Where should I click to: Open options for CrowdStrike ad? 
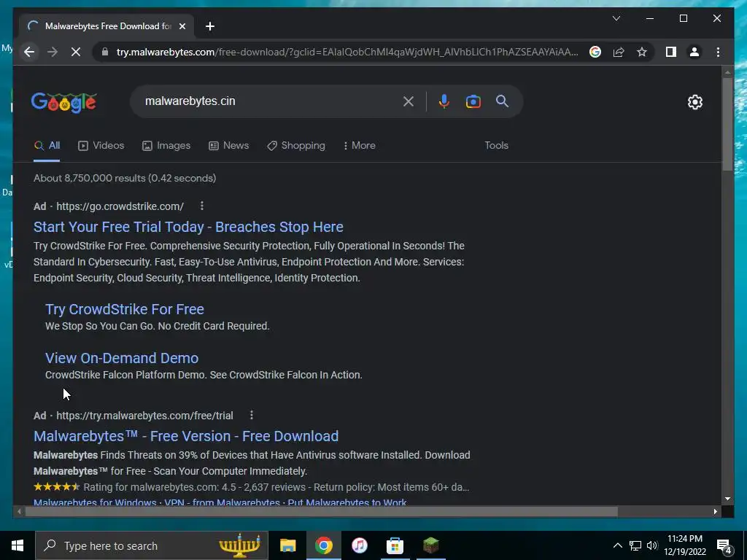point(202,206)
